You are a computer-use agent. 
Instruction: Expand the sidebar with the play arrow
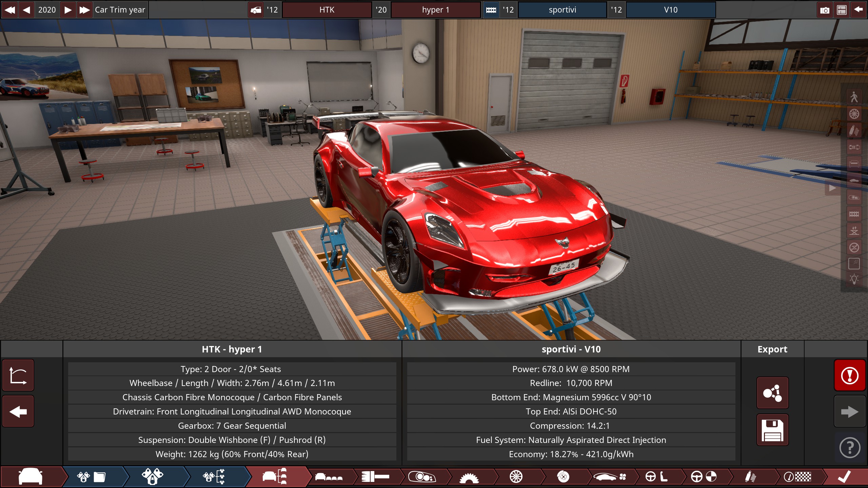[x=832, y=188]
